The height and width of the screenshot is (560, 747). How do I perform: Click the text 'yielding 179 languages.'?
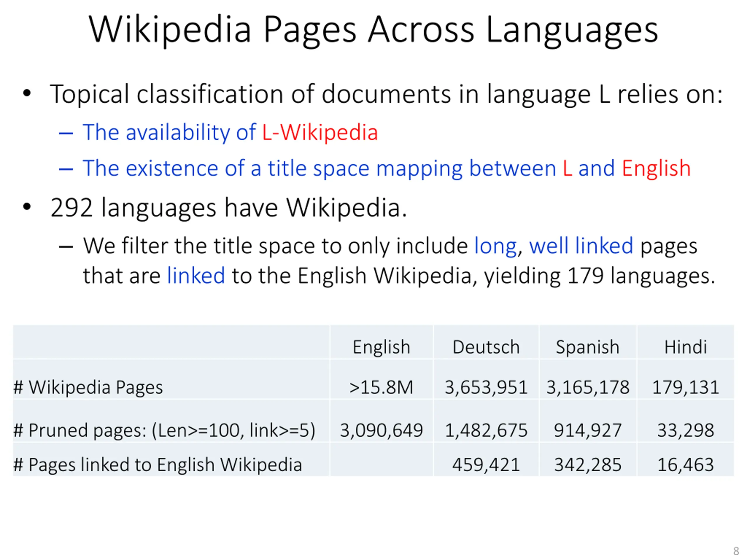599,276
